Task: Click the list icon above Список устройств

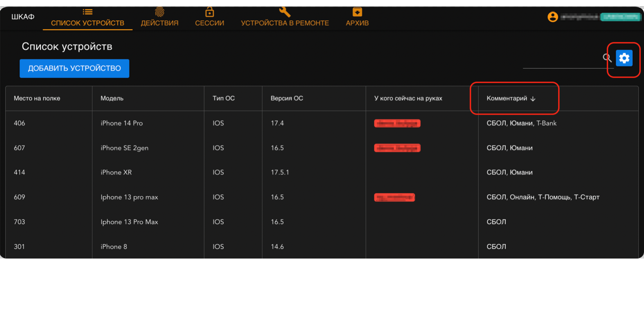Action: coord(87,12)
